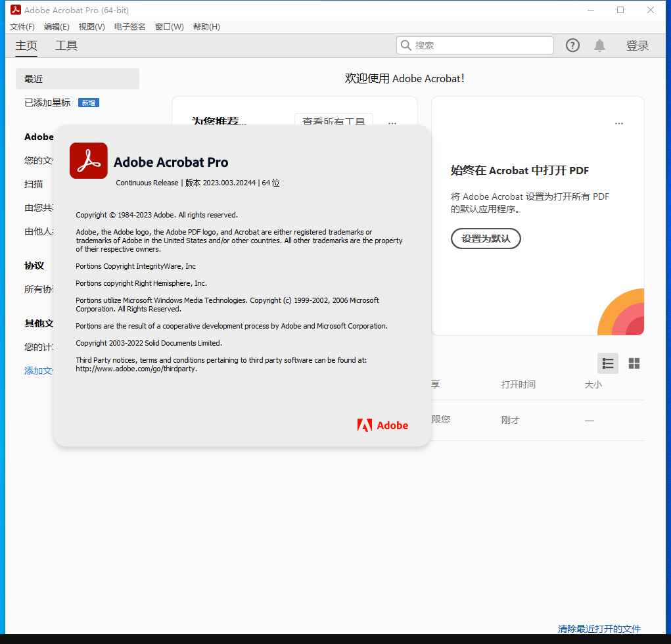Click the Adobe logo inside the About dialog
This screenshot has width=671, height=644.
point(382,425)
